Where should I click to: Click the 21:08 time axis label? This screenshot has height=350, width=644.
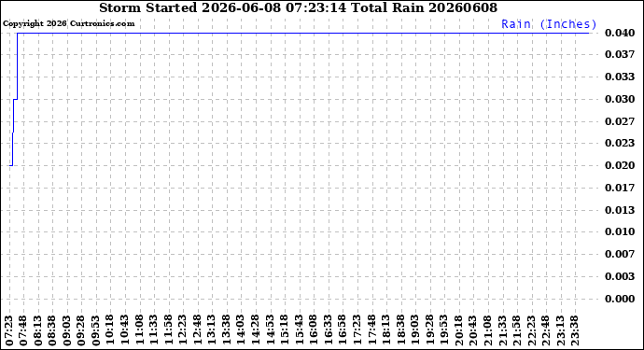point(487,330)
